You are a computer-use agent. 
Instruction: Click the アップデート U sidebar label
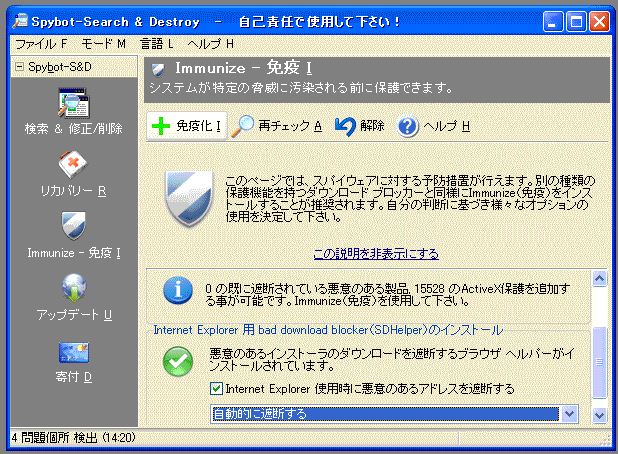[x=74, y=315]
